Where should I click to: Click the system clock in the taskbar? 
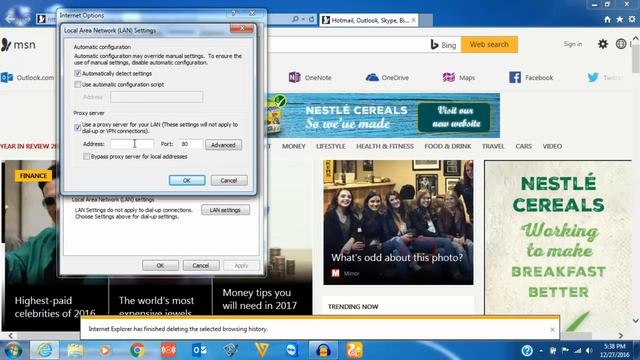point(615,350)
